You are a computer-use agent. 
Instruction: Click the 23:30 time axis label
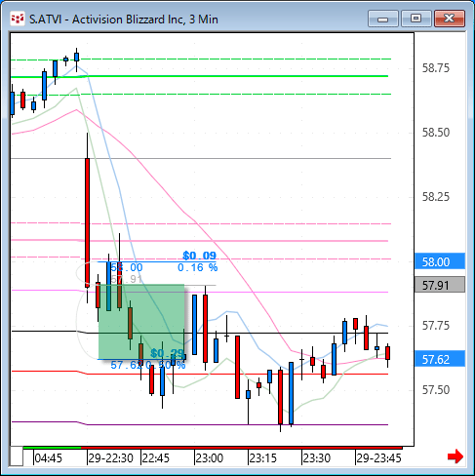click(317, 458)
